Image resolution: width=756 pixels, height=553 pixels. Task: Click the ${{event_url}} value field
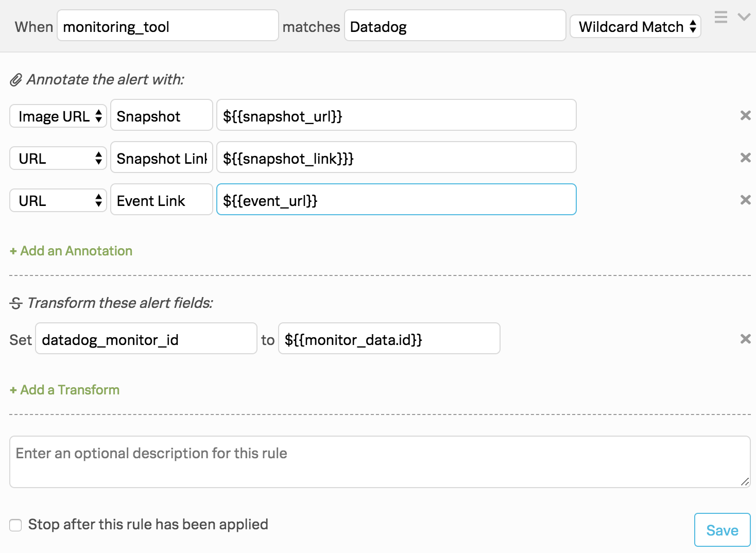(x=396, y=200)
